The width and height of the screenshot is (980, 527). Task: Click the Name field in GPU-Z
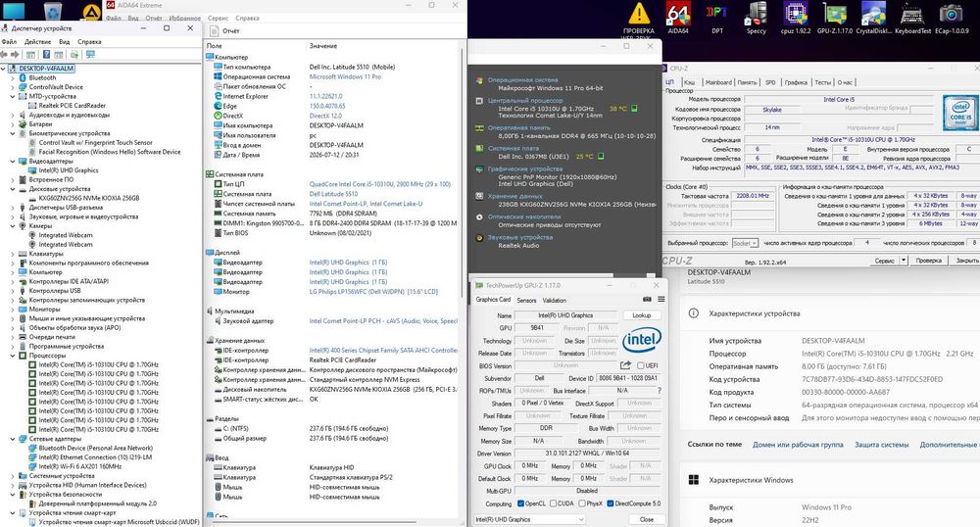point(566,315)
